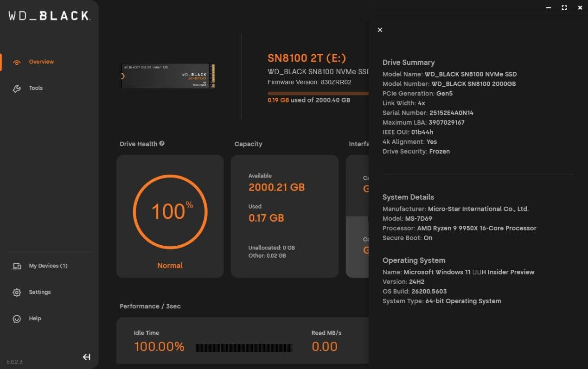This screenshot has width=588, height=369.
Task: Open the Tools menu item
Action: (36, 88)
